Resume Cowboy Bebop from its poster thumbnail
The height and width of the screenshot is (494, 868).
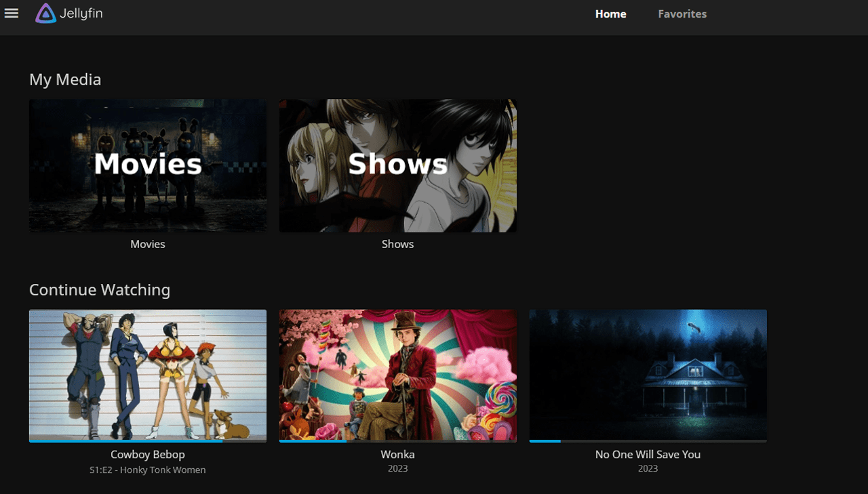(x=148, y=373)
